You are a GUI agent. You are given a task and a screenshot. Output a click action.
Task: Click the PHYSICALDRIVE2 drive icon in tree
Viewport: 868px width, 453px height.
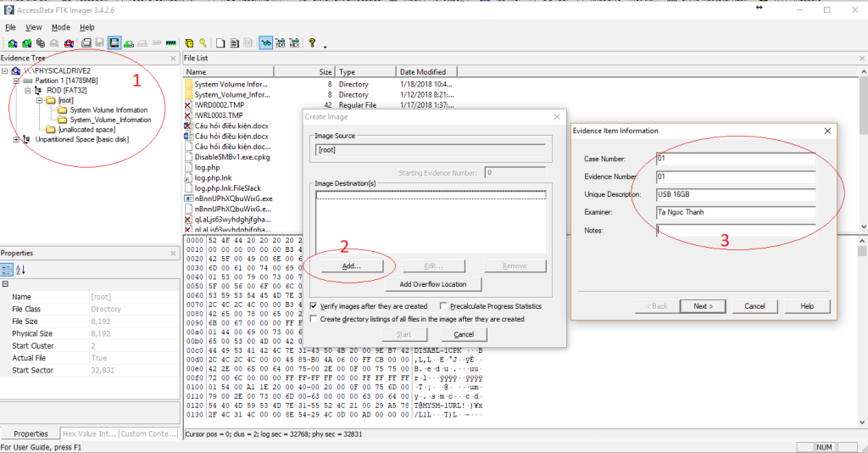[16, 71]
